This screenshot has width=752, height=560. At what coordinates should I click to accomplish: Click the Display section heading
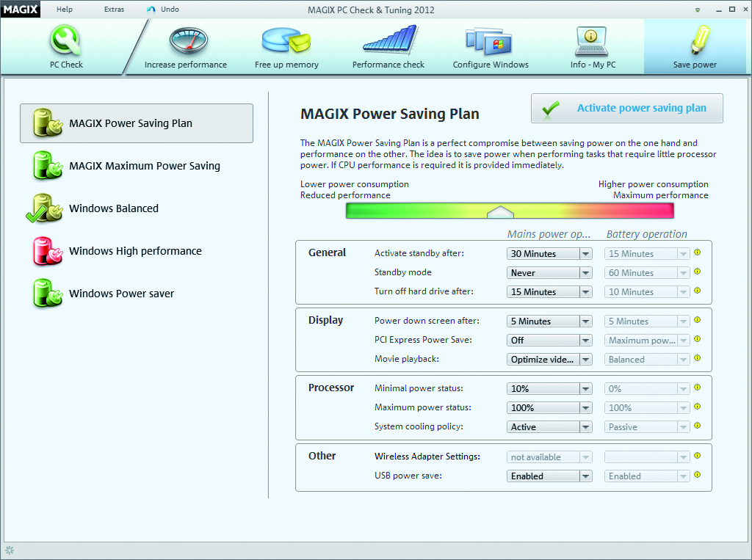325,320
